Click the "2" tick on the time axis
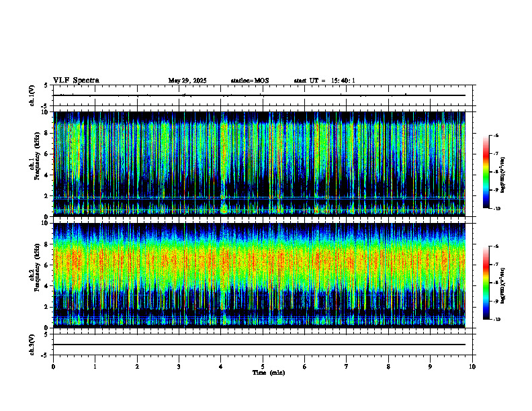 (x=137, y=367)
